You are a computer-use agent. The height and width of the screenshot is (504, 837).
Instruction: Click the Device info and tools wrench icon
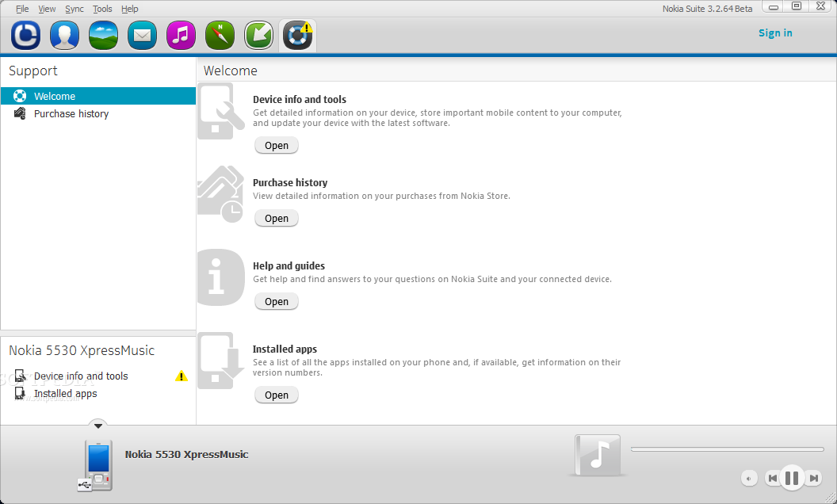[220, 112]
